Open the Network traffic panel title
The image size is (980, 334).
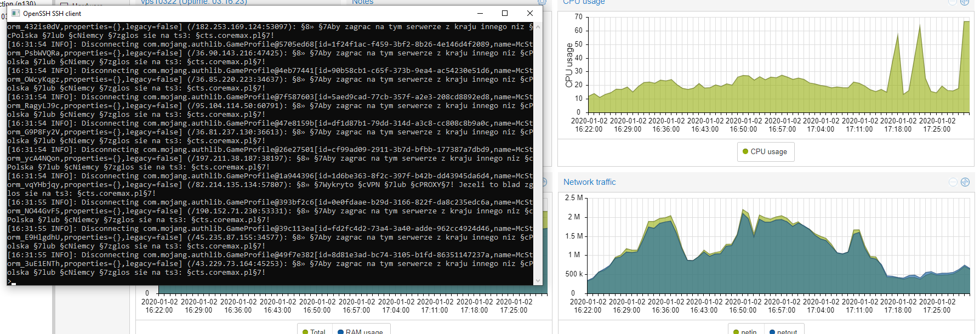point(589,182)
